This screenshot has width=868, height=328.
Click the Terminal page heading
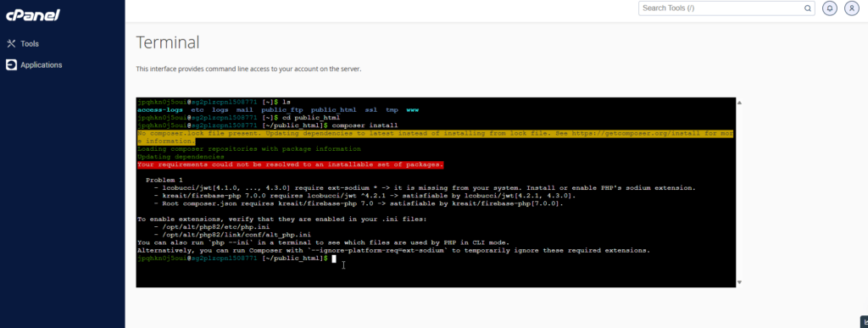click(168, 42)
